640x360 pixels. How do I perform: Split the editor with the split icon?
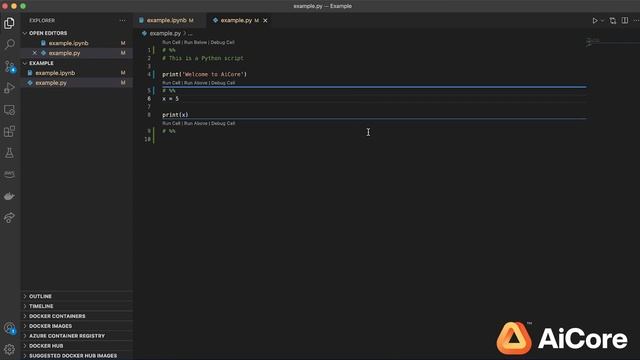624,20
